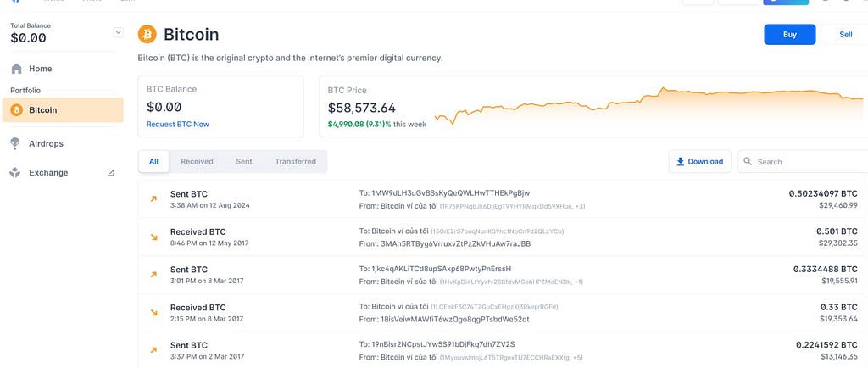Click the $13,146.35 fiat value
The image size is (868, 368).
pos(838,356)
